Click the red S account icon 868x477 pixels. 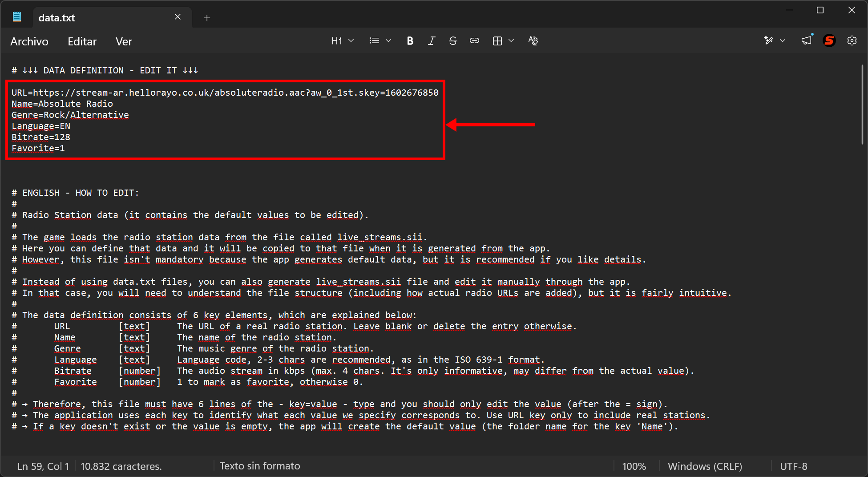click(x=829, y=41)
